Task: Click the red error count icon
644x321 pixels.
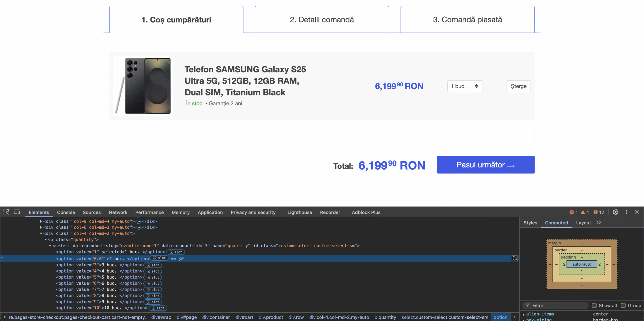Action: [x=572, y=212]
